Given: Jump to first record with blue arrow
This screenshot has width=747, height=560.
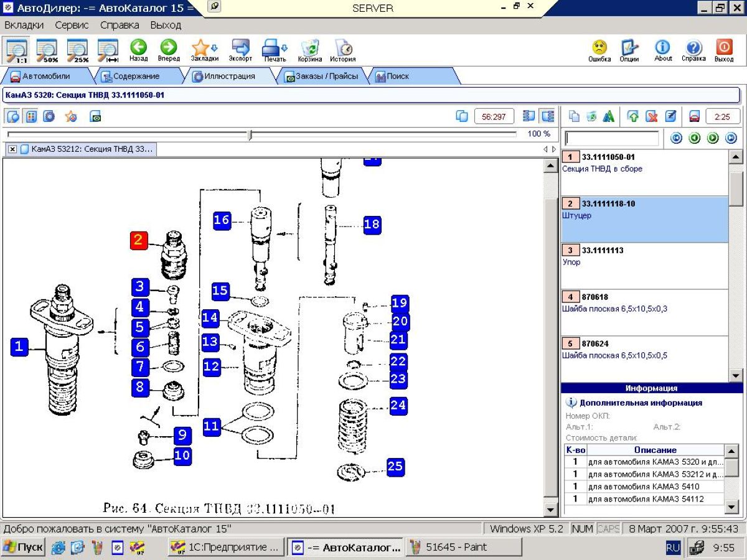Looking at the screenshot, I should [x=676, y=138].
